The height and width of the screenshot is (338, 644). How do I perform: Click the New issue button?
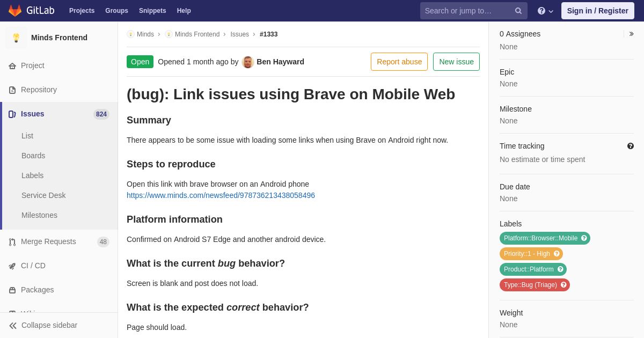pyautogui.click(x=456, y=62)
